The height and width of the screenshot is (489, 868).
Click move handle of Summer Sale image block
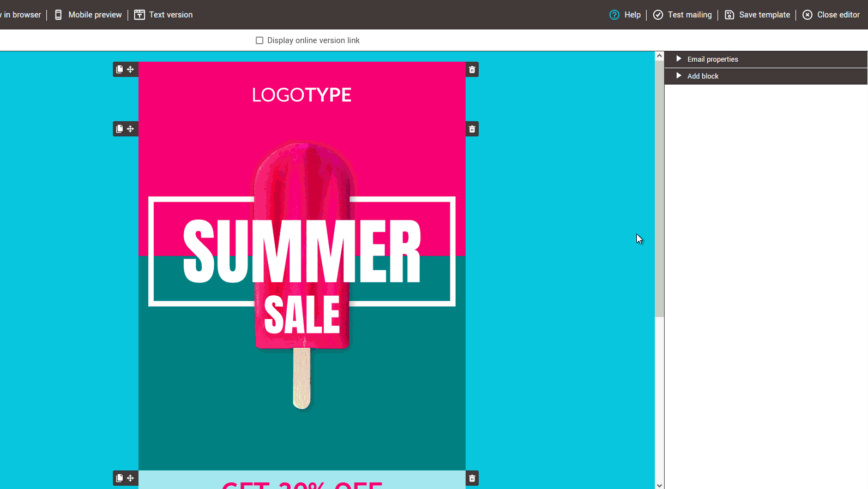(x=130, y=129)
